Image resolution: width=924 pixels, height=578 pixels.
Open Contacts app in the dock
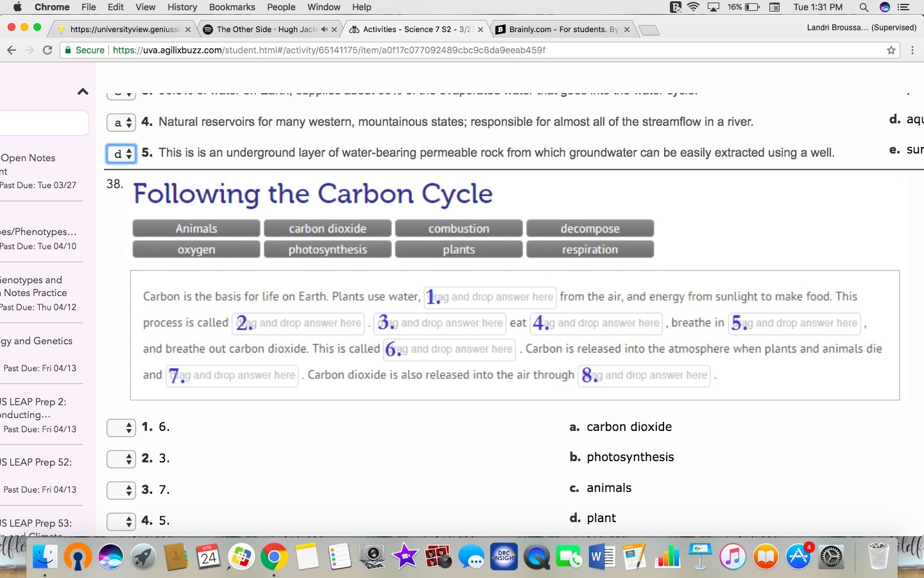[x=176, y=556]
